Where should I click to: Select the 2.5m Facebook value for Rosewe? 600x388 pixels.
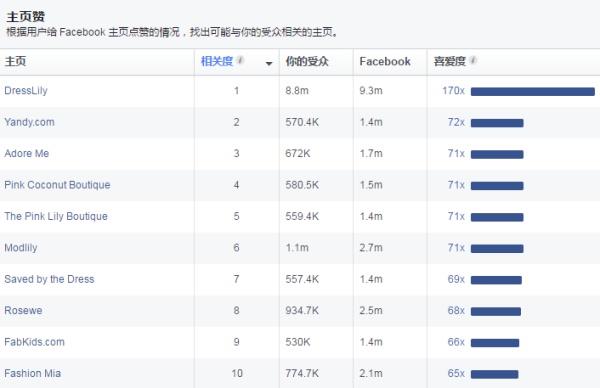pos(371,310)
